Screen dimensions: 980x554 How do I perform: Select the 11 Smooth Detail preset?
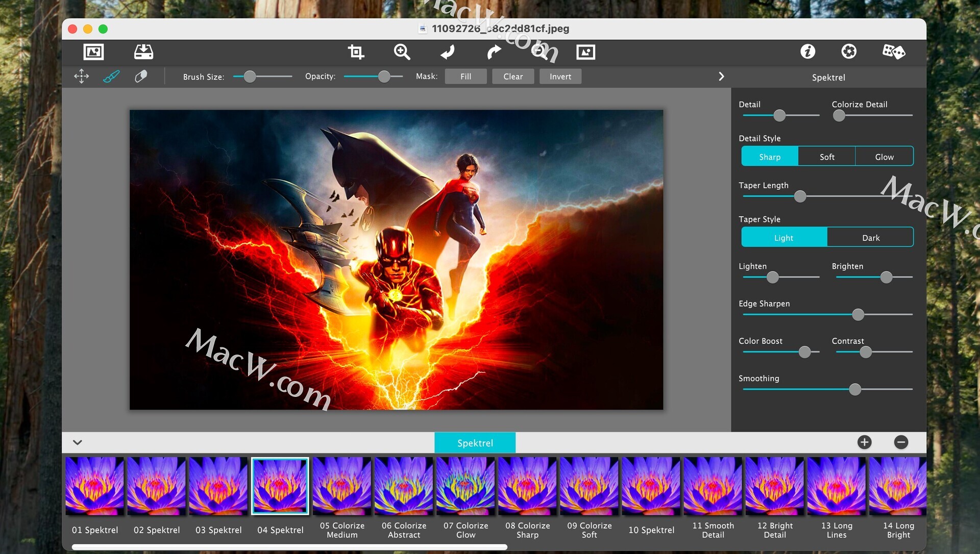pos(713,486)
